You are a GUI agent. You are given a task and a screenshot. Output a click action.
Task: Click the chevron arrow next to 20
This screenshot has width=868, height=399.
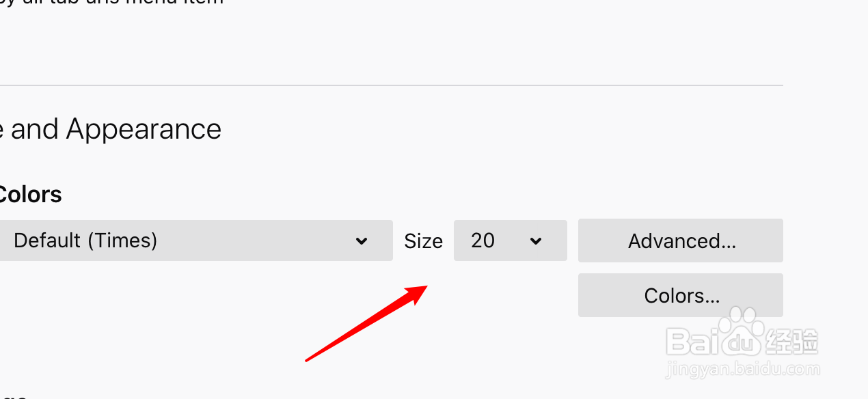537,241
